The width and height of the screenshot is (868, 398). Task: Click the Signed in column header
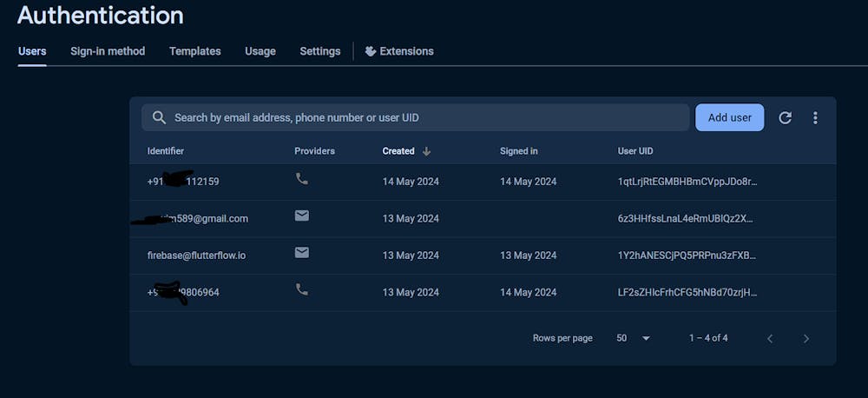pos(519,151)
